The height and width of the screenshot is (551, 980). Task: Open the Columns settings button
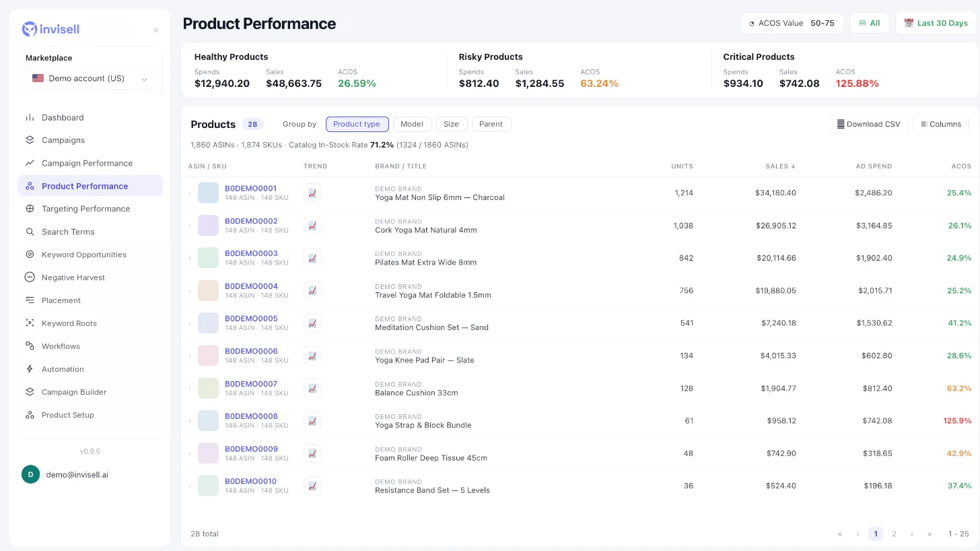tap(941, 124)
